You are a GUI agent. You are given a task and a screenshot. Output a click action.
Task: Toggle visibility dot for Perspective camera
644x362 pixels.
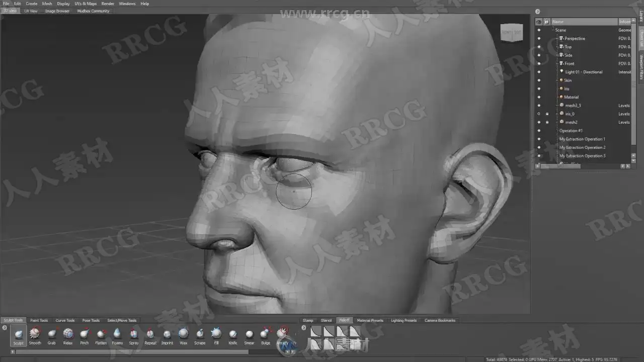point(539,38)
